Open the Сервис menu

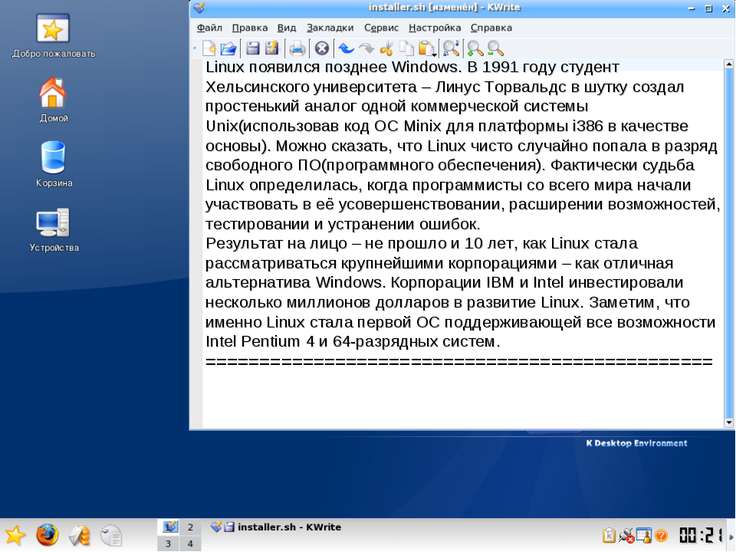coord(381,28)
